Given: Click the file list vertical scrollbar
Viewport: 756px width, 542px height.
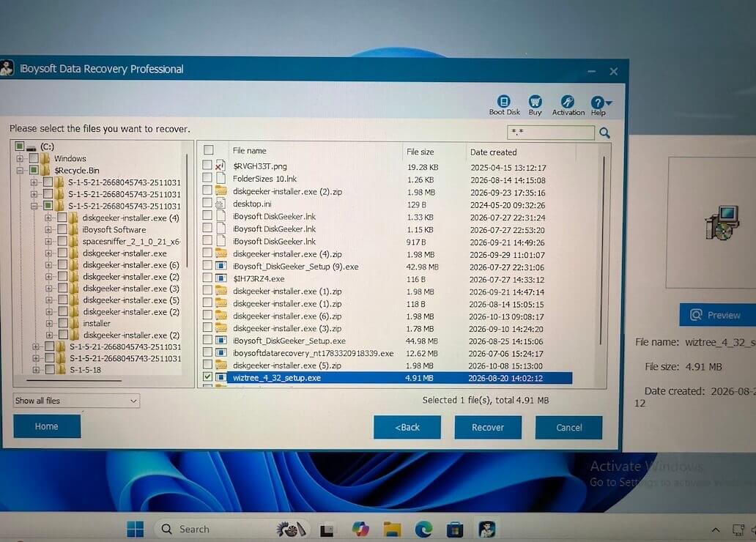Looking at the screenshot, I should pos(602,250).
